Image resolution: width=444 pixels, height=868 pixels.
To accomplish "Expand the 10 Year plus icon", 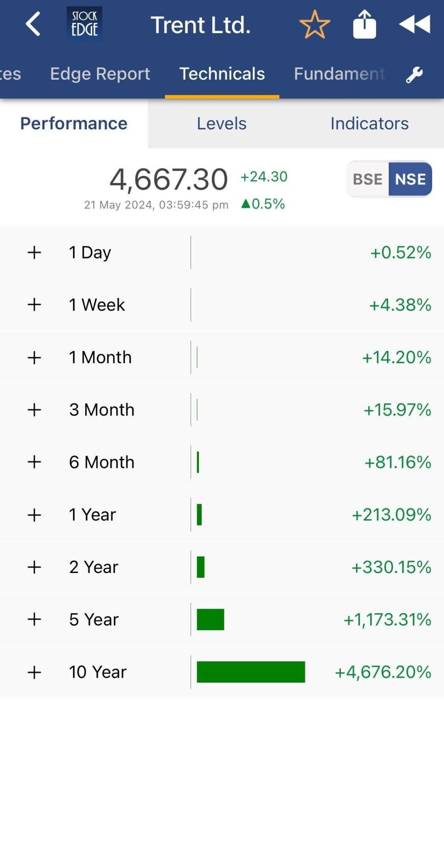I will click(x=34, y=672).
